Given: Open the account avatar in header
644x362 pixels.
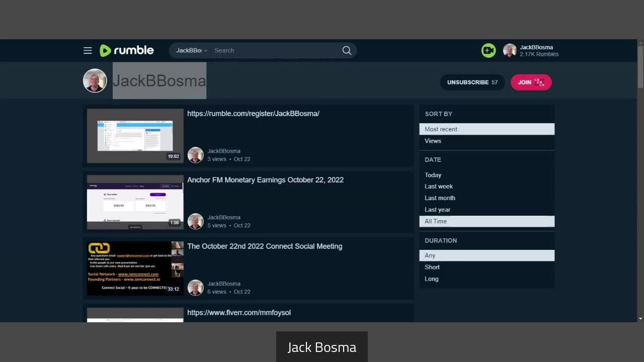Looking at the screenshot, I should click(x=510, y=50).
